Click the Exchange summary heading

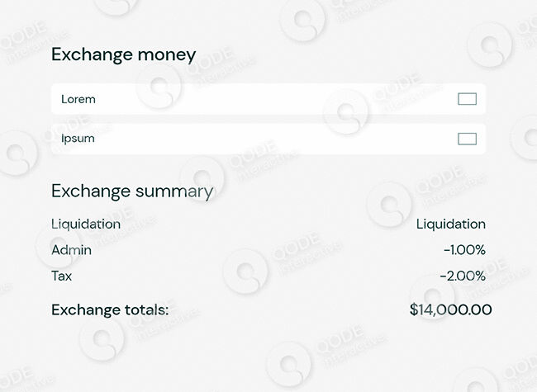(x=132, y=191)
